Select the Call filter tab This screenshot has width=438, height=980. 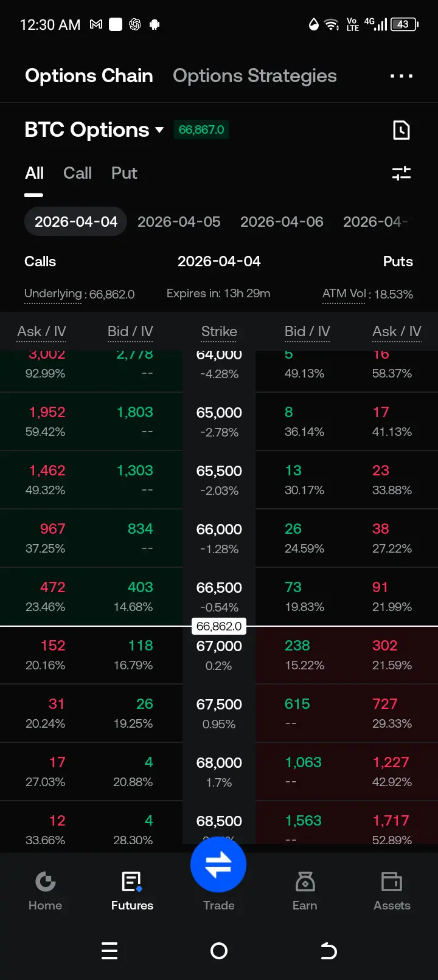[77, 173]
